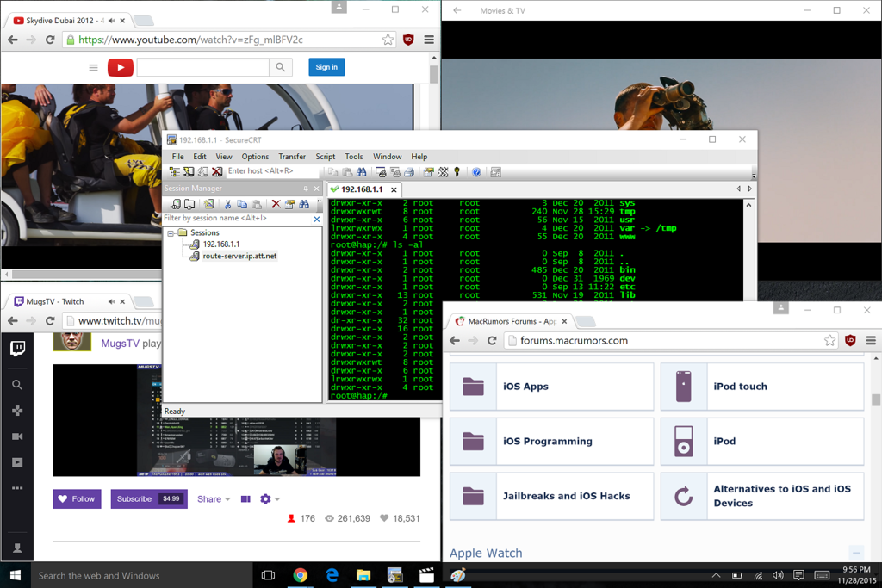The image size is (882, 588).
Task: Click the uBlock shield icon in YouTube Chrome window
Action: click(x=408, y=40)
